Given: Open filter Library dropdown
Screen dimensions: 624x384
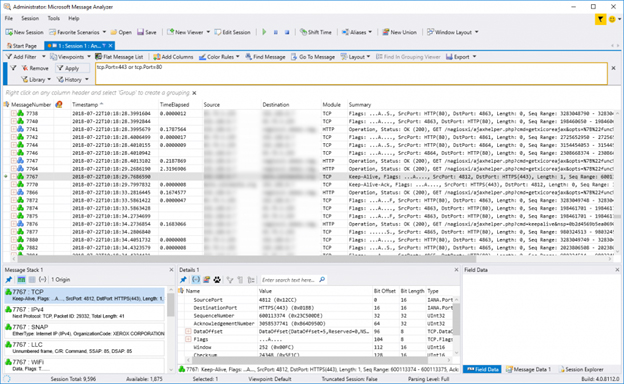Looking at the screenshot, I should coord(36,80).
